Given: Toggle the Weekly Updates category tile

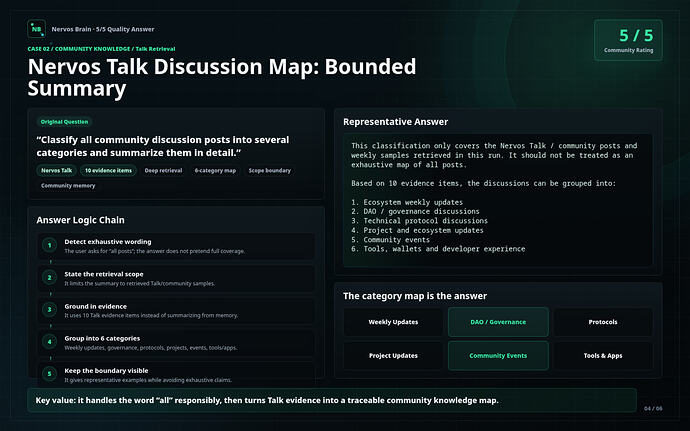Looking at the screenshot, I should 393,322.
